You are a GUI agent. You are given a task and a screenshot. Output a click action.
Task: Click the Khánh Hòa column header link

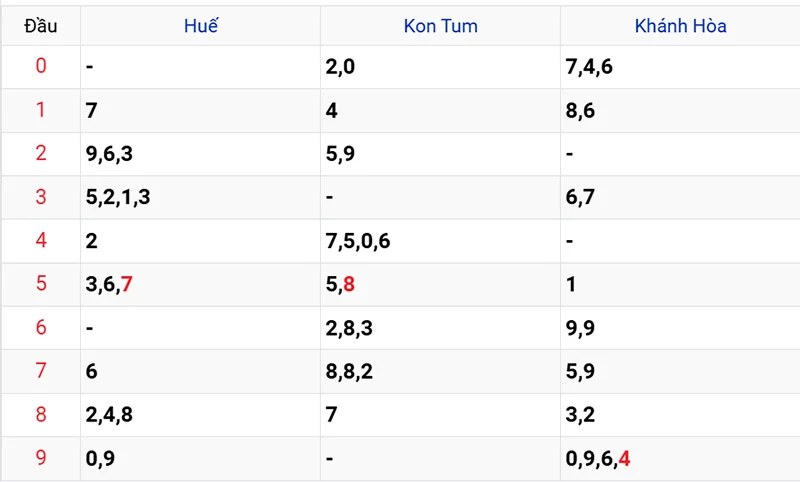(x=680, y=26)
